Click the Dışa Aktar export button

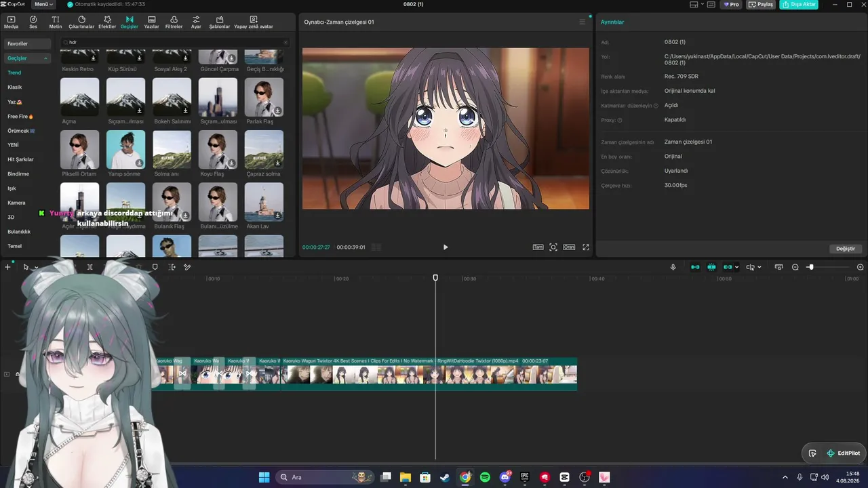pos(799,4)
